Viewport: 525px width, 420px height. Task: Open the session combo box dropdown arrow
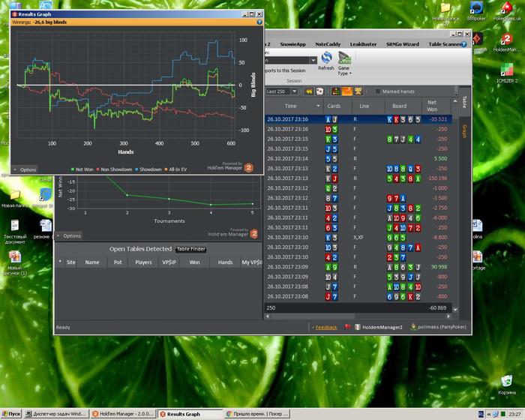(313, 60)
